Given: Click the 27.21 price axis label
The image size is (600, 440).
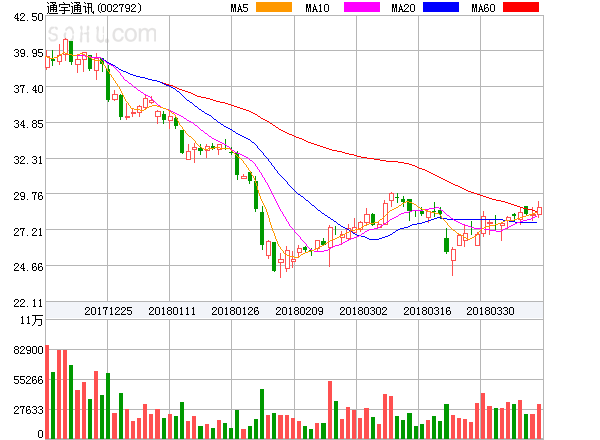Looking at the screenshot, I should tap(28, 232).
